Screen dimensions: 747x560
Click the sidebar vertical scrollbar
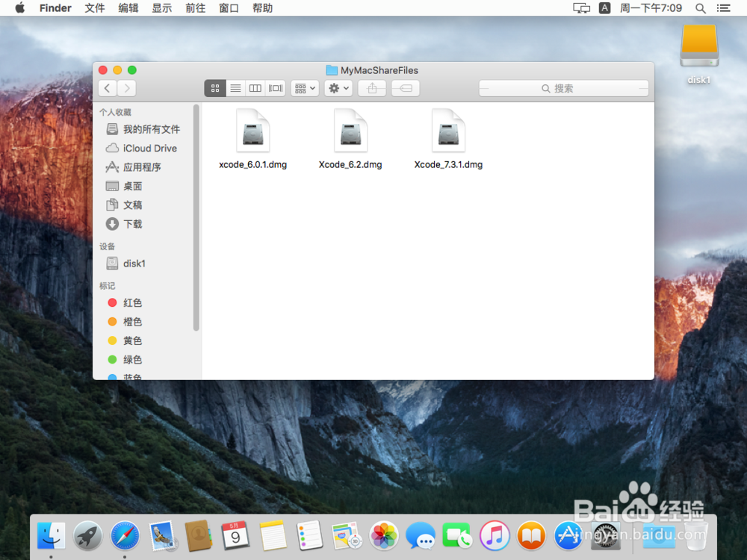tap(196, 217)
